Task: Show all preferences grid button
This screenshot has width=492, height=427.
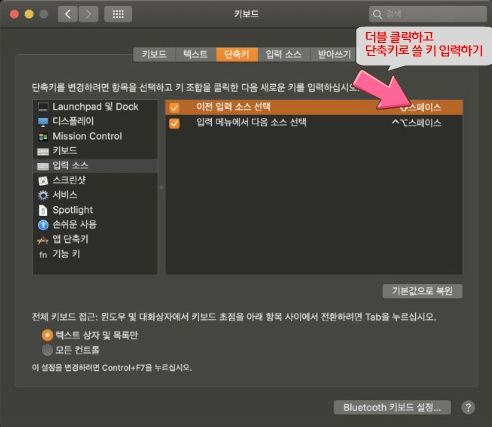Action: [x=118, y=14]
